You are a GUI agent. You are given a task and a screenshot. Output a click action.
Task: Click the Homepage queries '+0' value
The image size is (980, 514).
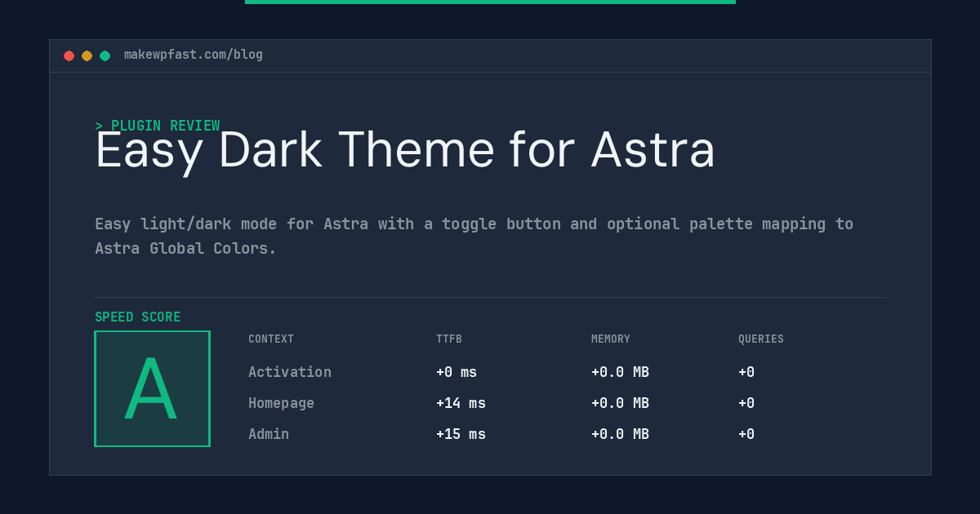tap(746, 403)
